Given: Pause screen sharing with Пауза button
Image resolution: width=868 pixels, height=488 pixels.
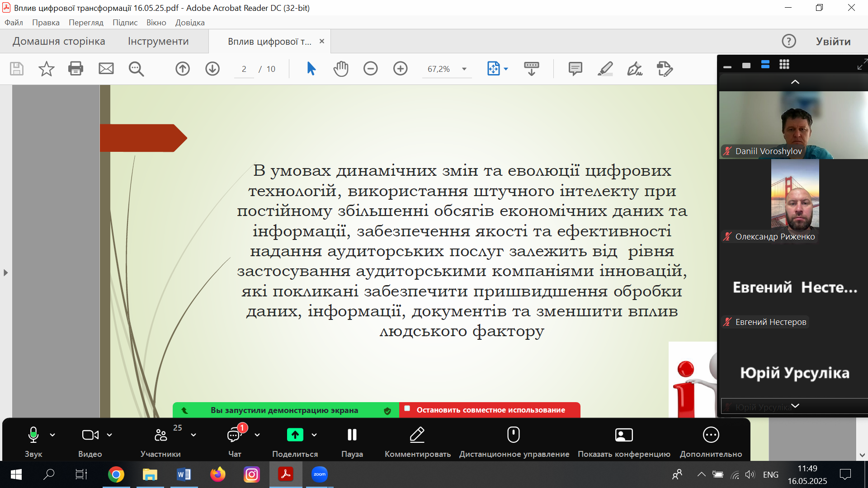Looking at the screenshot, I should (x=352, y=435).
